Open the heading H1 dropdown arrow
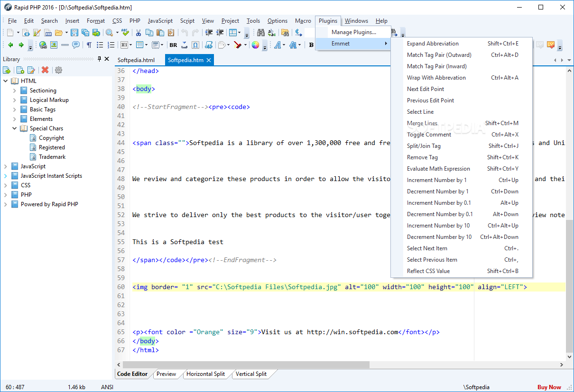Screen dimensions: 574x392 click(130, 46)
